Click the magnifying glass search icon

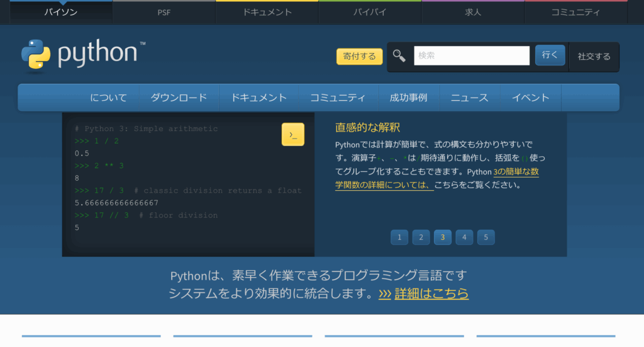tap(399, 55)
